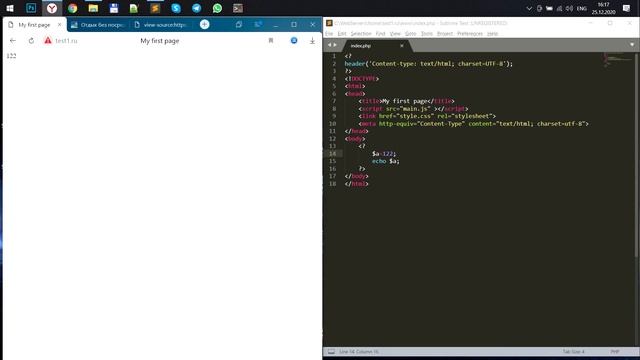The image size is (640, 360).
Task: Open the Edit menu in Sublime Text
Action: pos(342,33)
